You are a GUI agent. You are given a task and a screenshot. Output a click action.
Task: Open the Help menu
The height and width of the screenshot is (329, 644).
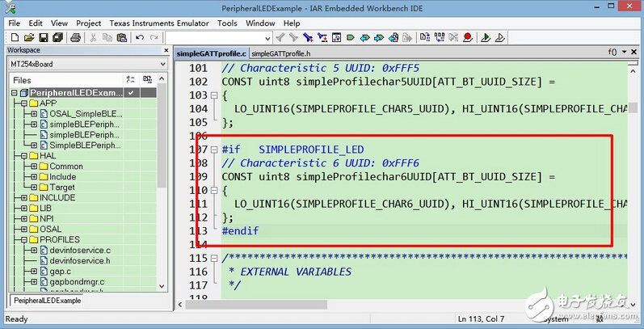[x=292, y=23]
